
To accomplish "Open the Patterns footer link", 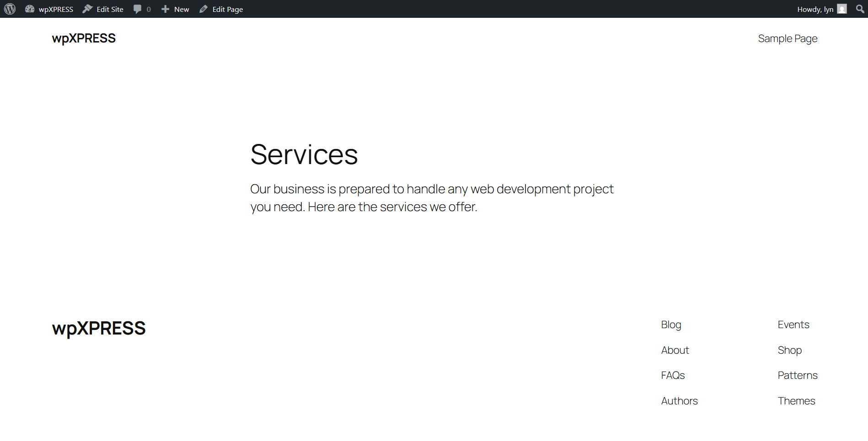I will (797, 375).
